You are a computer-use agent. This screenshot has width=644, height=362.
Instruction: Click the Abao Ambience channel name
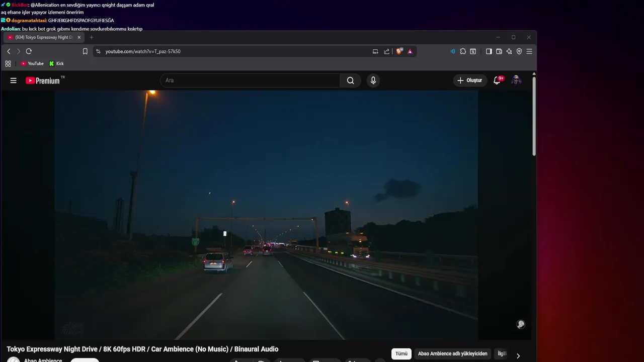43,360
